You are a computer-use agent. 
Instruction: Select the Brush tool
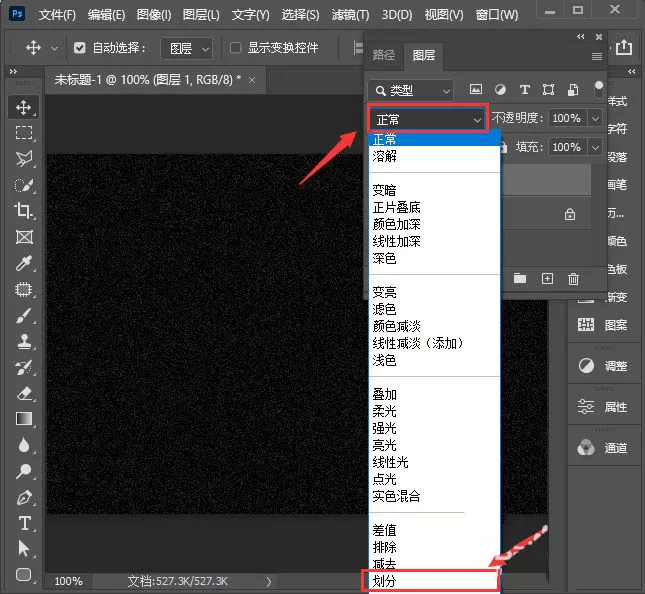[x=23, y=316]
